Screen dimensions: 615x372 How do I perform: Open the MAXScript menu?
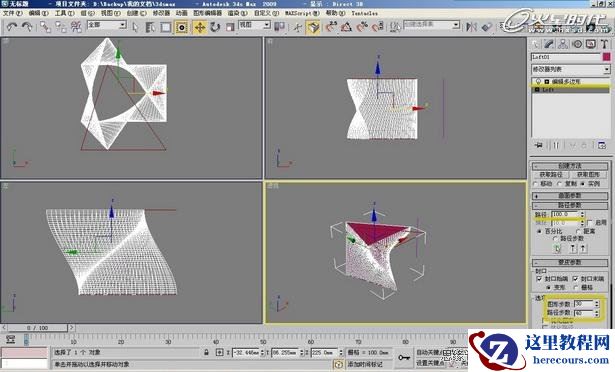coord(302,13)
